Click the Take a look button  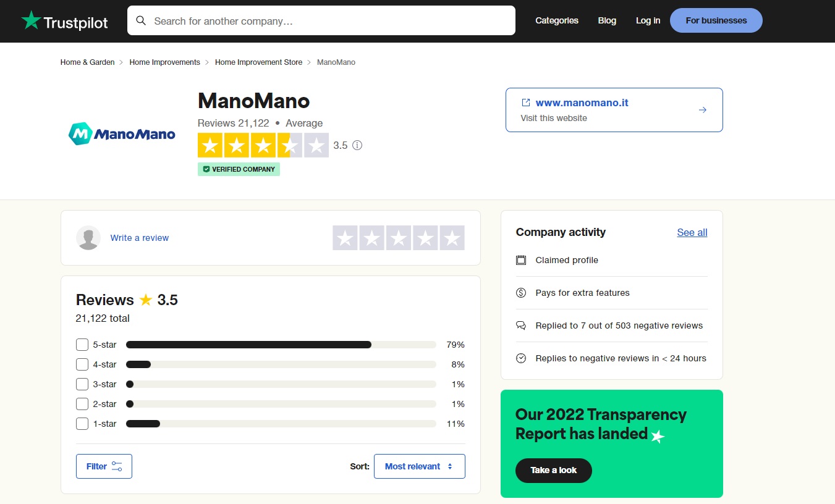coord(554,470)
